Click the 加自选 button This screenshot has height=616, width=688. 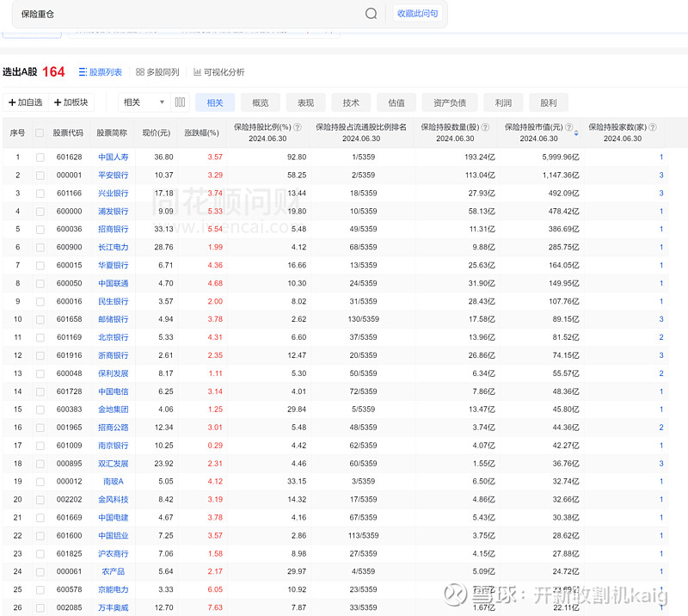[26, 102]
